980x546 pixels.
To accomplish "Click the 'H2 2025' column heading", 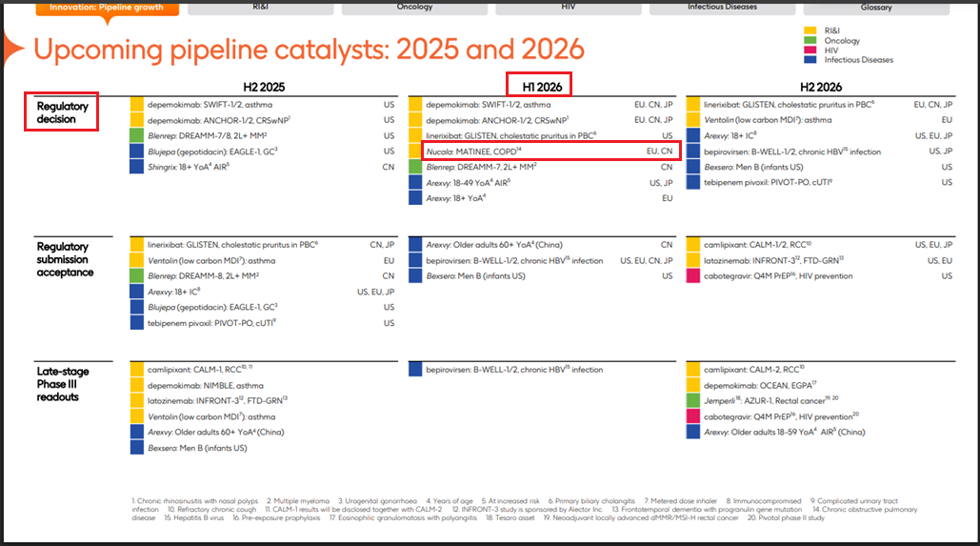I will pyautogui.click(x=264, y=87).
